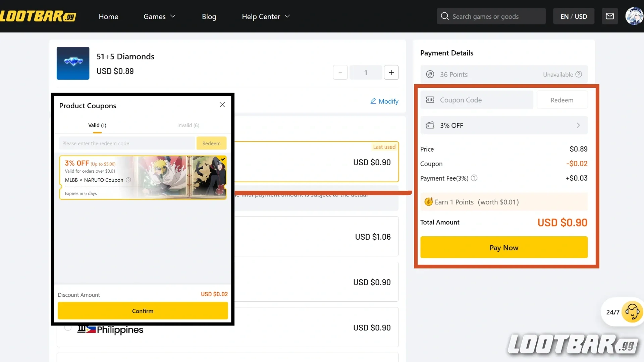Click the "USD $0.02" discount amount
644x362 pixels.
(x=214, y=294)
